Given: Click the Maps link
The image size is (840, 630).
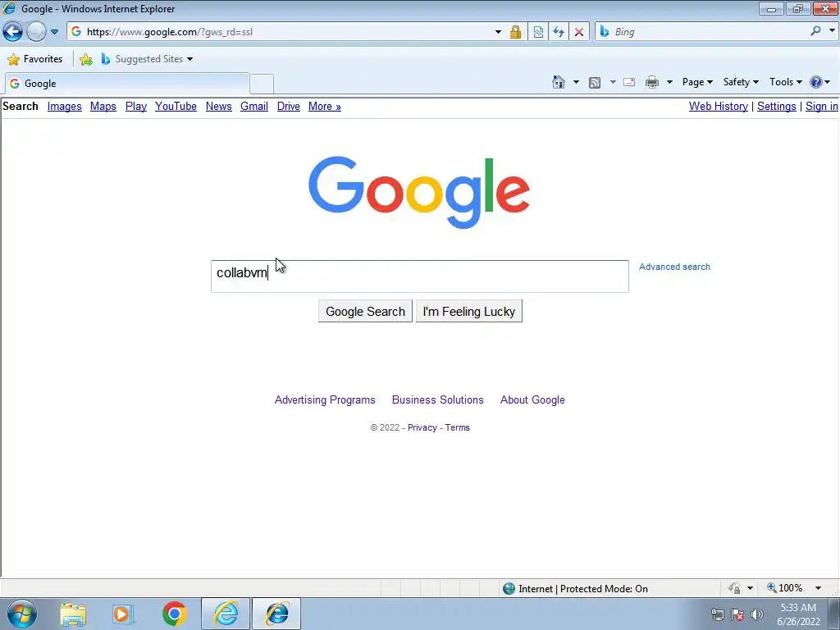Looking at the screenshot, I should pyautogui.click(x=103, y=106).
